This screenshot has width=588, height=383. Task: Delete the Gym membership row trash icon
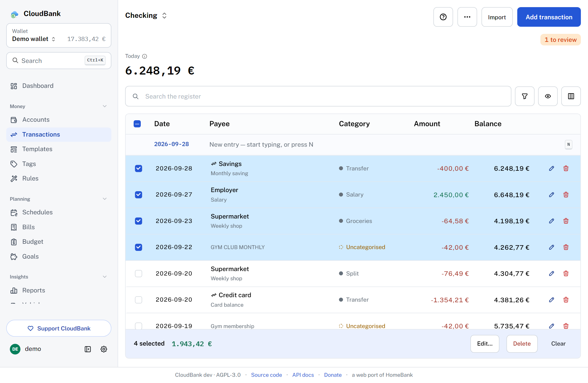[x=566, y=326]
